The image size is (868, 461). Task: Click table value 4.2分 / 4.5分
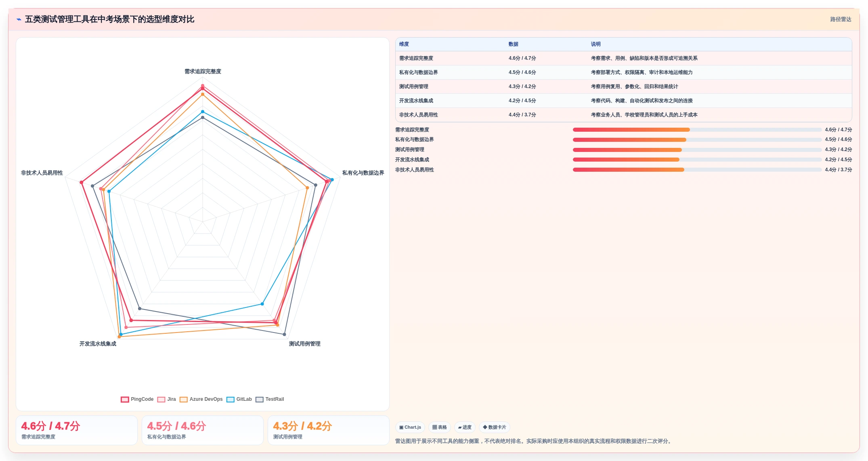[x=522, y=101]
